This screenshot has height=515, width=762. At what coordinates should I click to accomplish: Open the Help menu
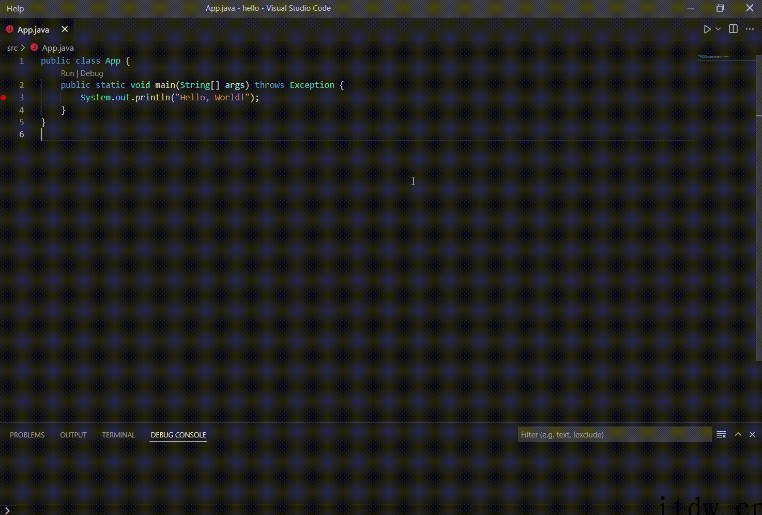pos(15,8)
